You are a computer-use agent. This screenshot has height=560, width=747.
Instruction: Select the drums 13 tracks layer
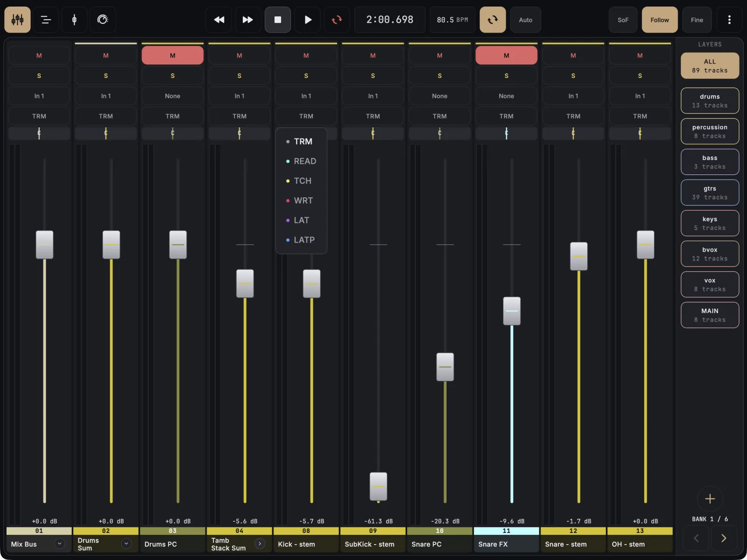[710, 101]
